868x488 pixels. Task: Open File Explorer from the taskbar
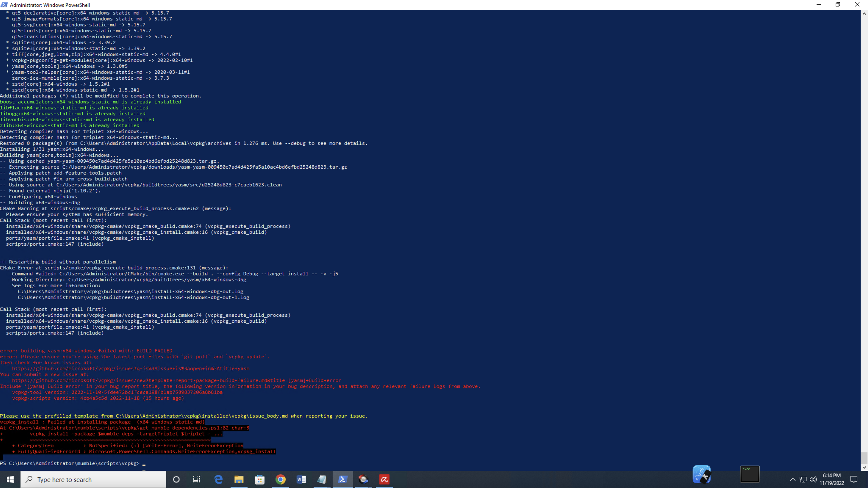pos(239,479)
